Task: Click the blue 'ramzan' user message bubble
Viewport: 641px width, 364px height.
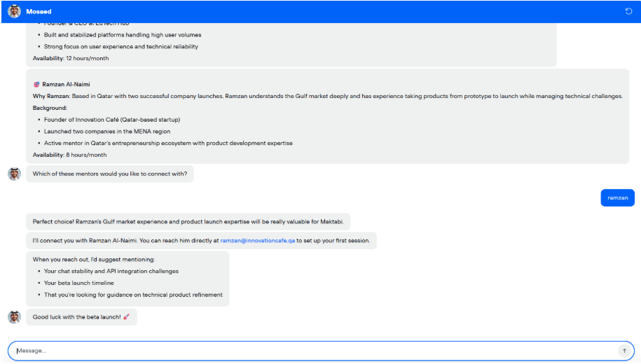Action: click(617, 197)
